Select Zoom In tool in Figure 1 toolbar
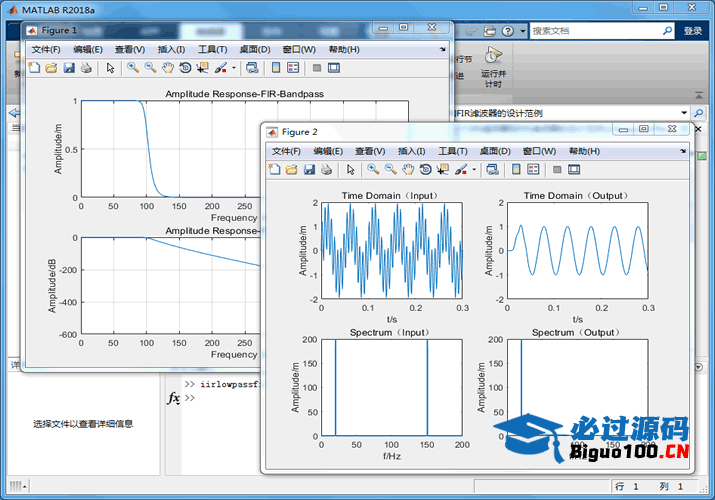The width and height of the screenshot is (715, 500). pyautogui.click(x=133, y=68)
